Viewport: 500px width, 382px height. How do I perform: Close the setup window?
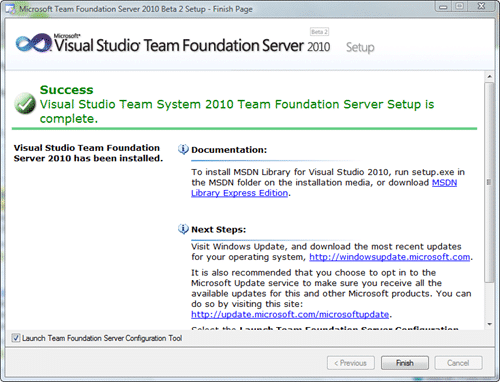[481, 6]
